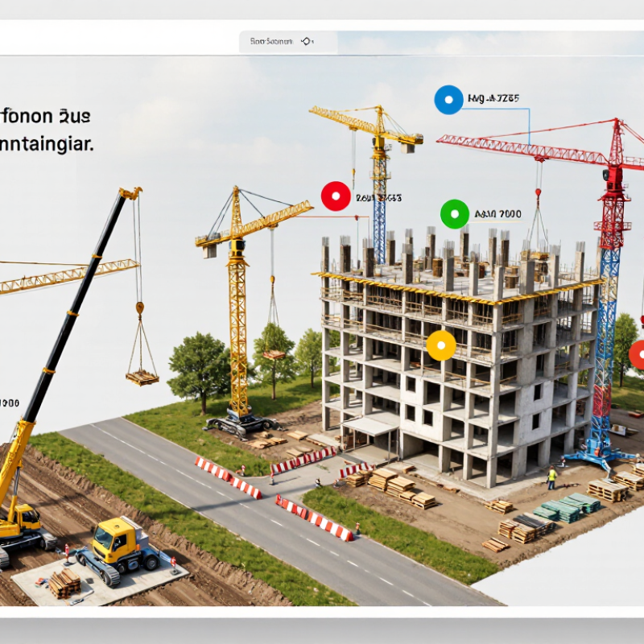Select the partially visible orange-red hotspot marker
Screen dimensions: 644x644
637,355
